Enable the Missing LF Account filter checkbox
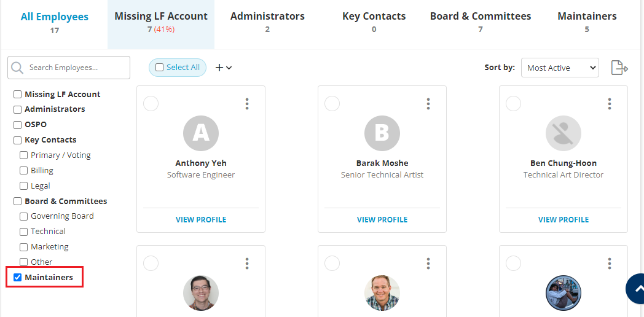644x317 pixels. click(x=18, y=95)
